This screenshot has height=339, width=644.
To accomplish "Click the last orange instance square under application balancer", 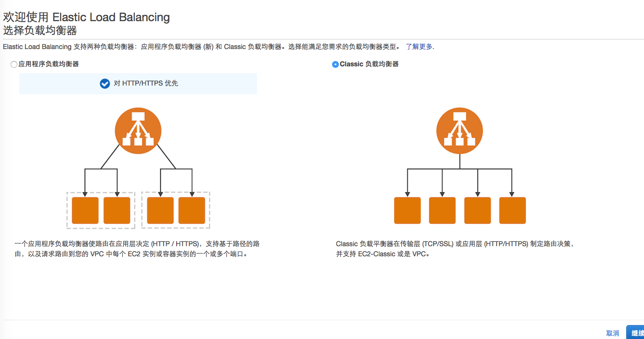I will click(192, 210).
